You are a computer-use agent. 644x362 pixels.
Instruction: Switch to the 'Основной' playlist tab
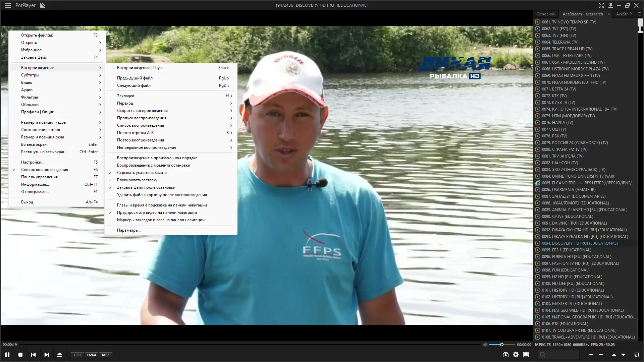click(x=546, y=14)
